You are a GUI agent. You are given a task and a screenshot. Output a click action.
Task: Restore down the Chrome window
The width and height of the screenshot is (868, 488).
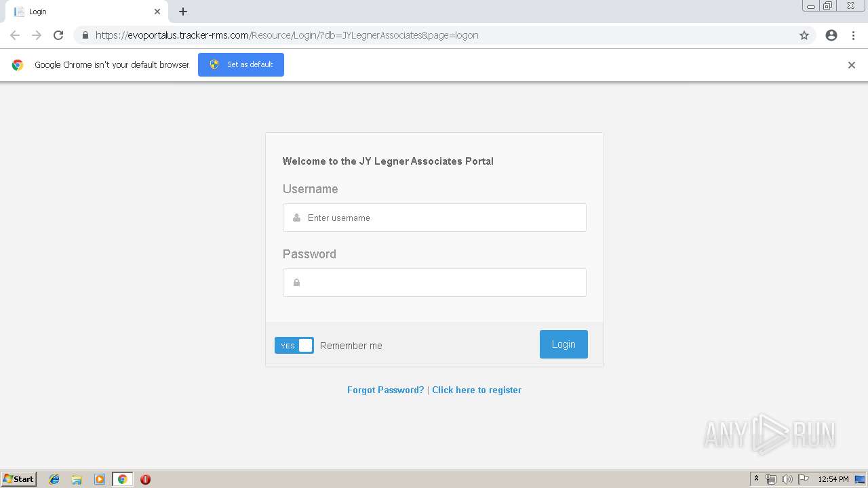[828, 6]
